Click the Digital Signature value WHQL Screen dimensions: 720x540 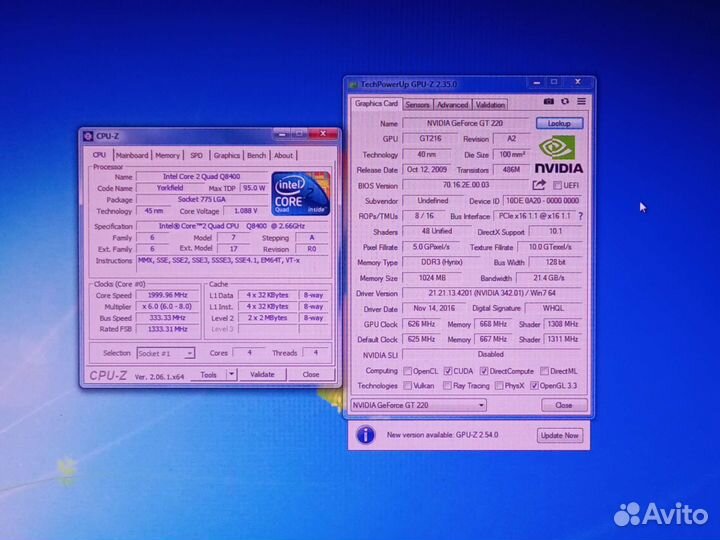(553, 308)
